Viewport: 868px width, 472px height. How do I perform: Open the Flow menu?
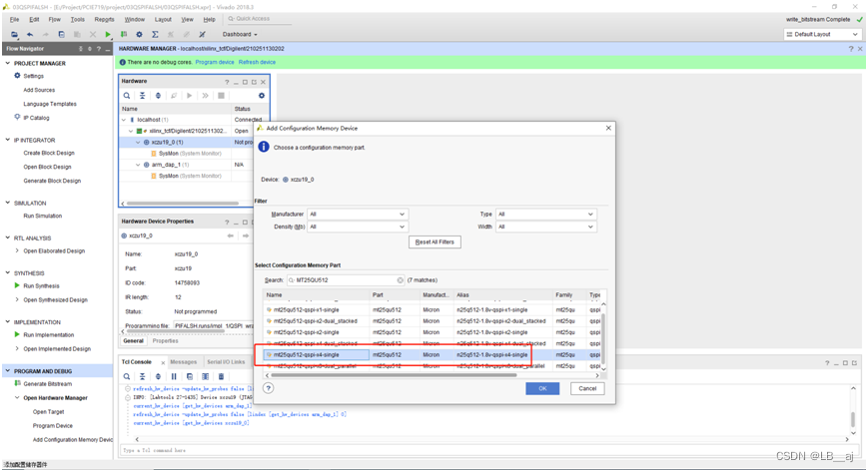54,19
